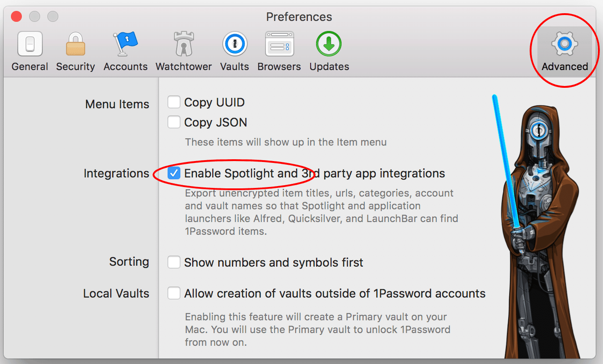Open the Security padlock pane
This screenshot has height=364, width=603.
pyautogui.click(x=75, y=51)
